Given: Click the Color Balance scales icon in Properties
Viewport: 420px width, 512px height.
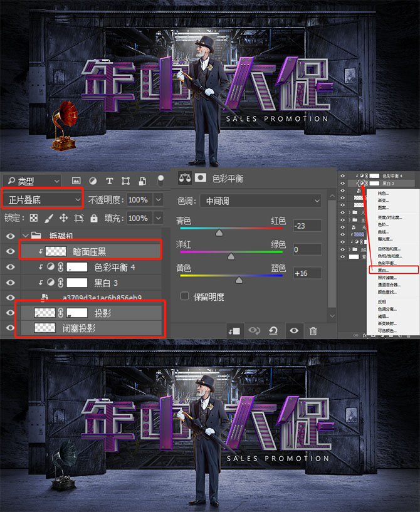Looking at the screenshot, I should [185, 178].
